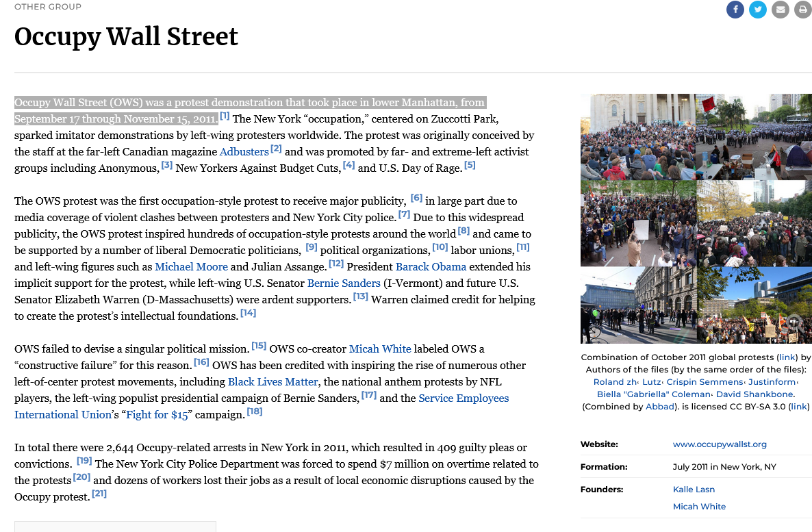Jump to footnote reference [11]
The image size is (812, 532).
tap(523, 248)
